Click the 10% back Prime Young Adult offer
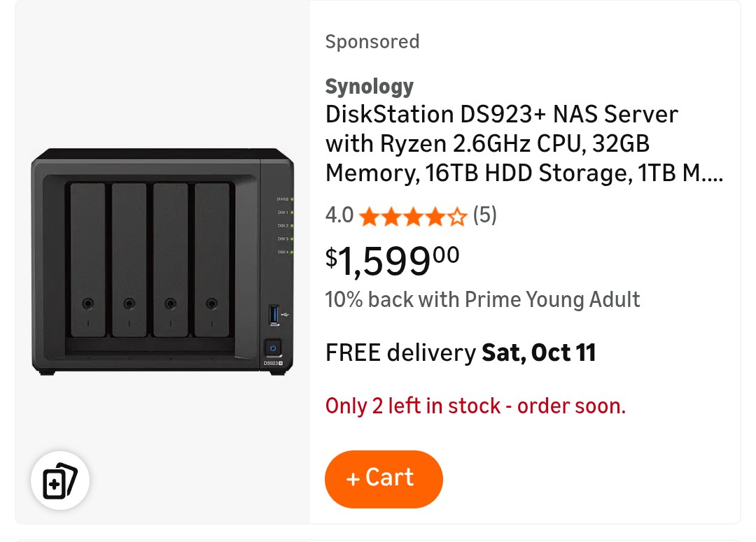The image size is (756, 542). click(x=482, y=300)
